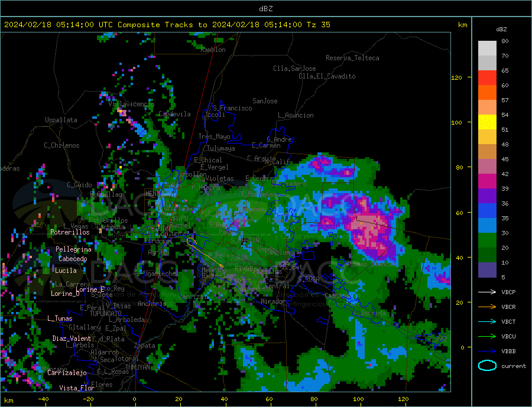Select the orange 57-60 dBZ color swatch

(487, 93)
